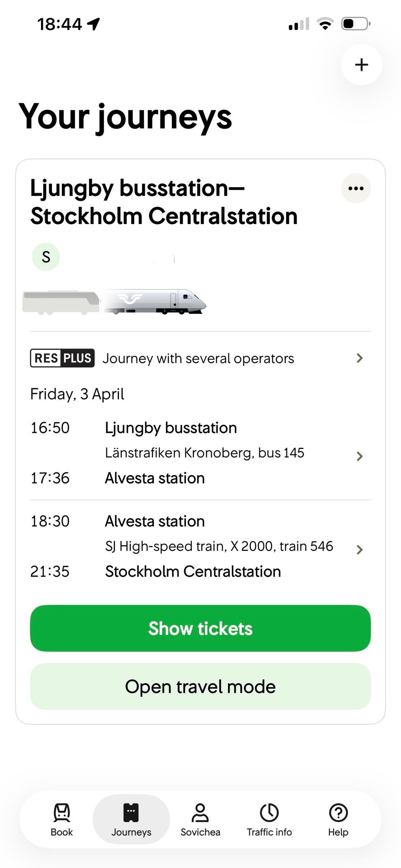Expand the bus 145 leg details

[359, 456]
